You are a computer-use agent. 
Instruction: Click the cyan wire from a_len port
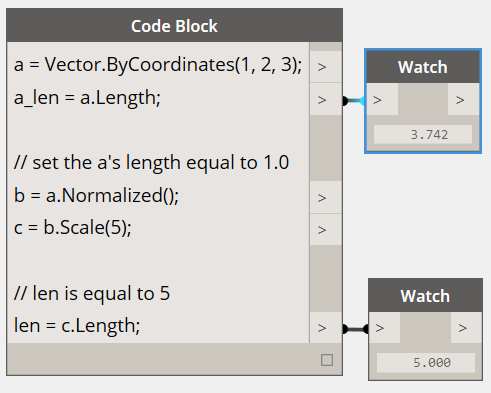tap(354, 100)
